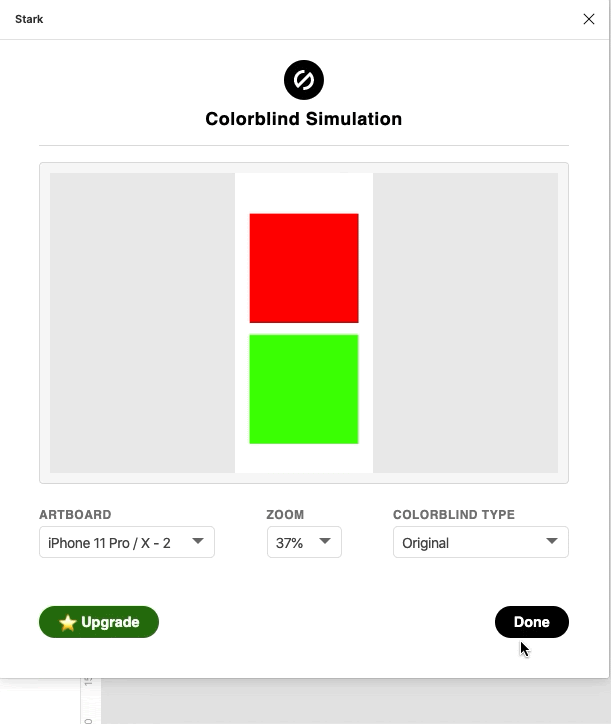Select the red square in preview

(304, 268)
